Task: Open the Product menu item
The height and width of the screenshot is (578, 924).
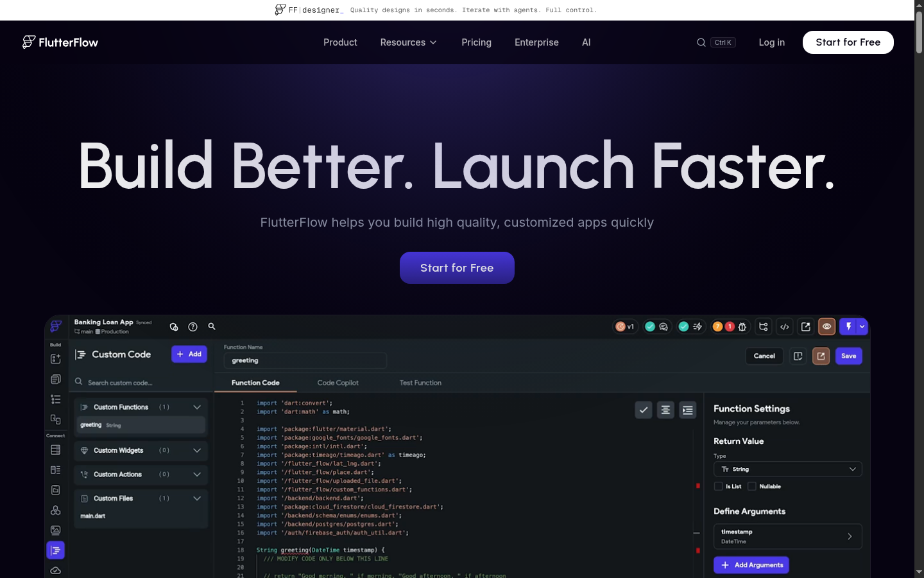Action: pos(340,42)
